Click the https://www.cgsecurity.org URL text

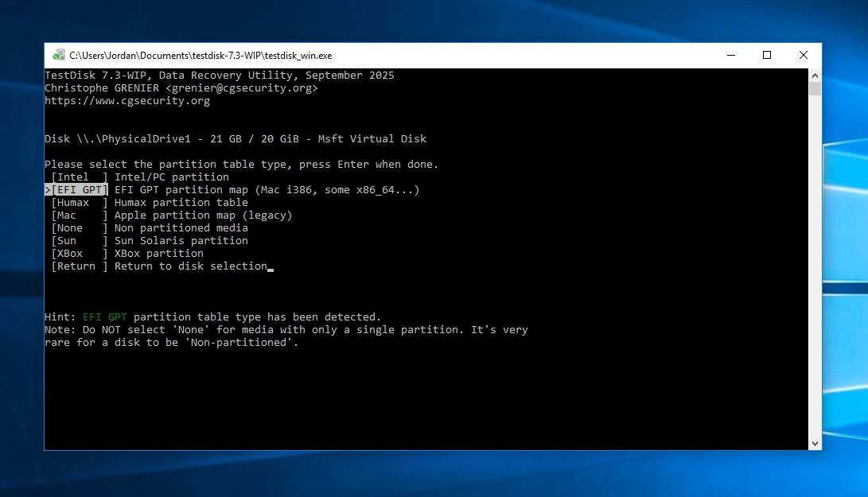tap(127, 101)
